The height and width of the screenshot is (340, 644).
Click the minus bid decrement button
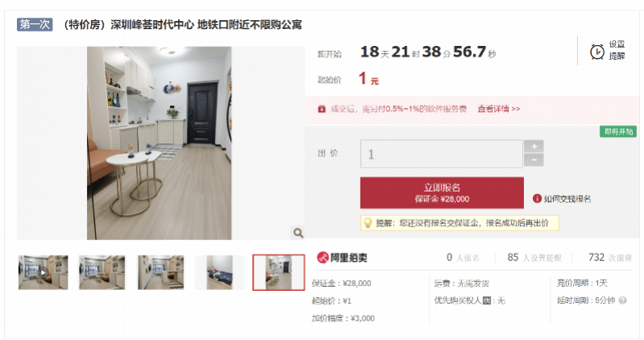(534, 160)
